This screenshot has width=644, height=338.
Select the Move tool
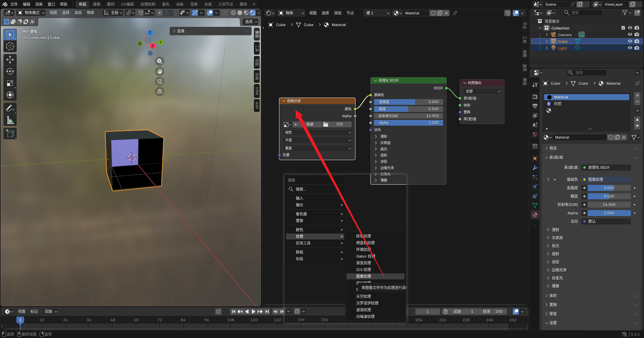click(10, 60)
